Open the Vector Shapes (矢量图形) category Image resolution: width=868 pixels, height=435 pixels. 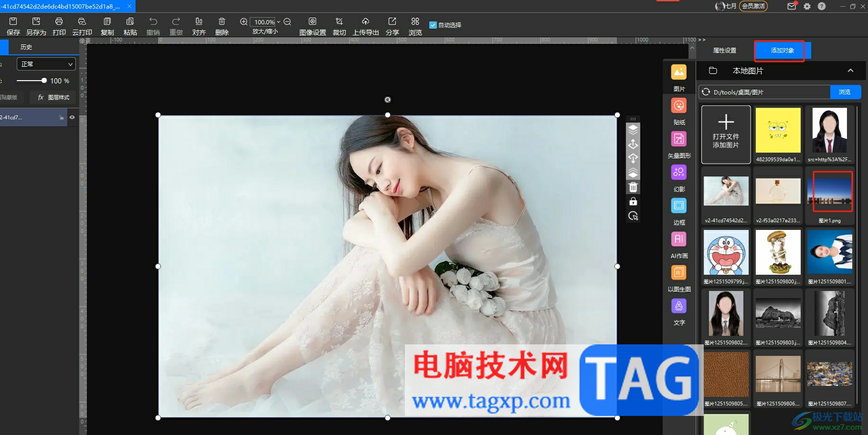679,145
